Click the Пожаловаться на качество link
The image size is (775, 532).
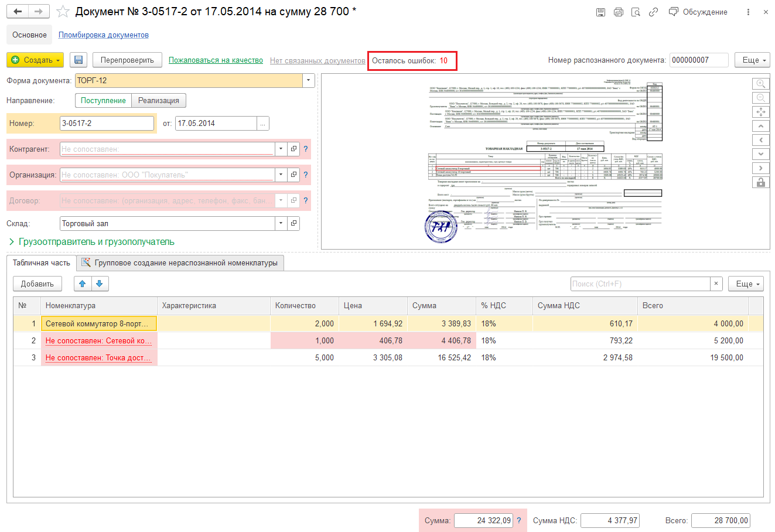[x=216, y=60]
